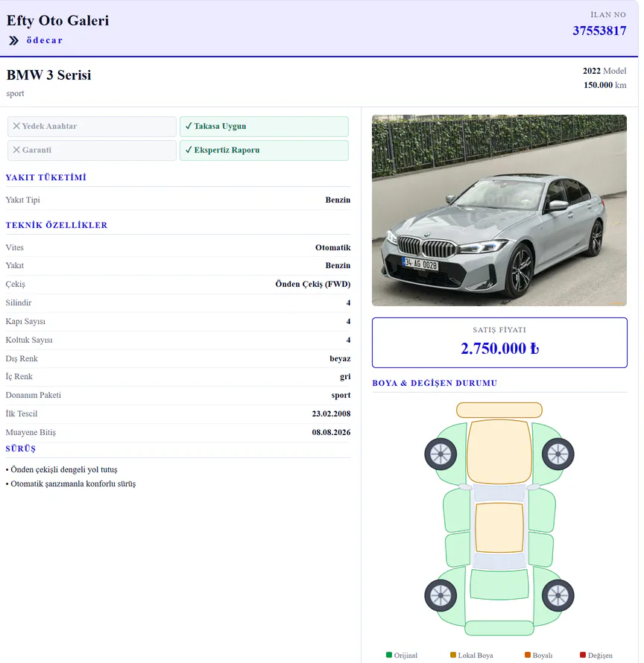Click the red Değişen legend swatch
Viewport: 644px width, 663px height.
[583, 655]
